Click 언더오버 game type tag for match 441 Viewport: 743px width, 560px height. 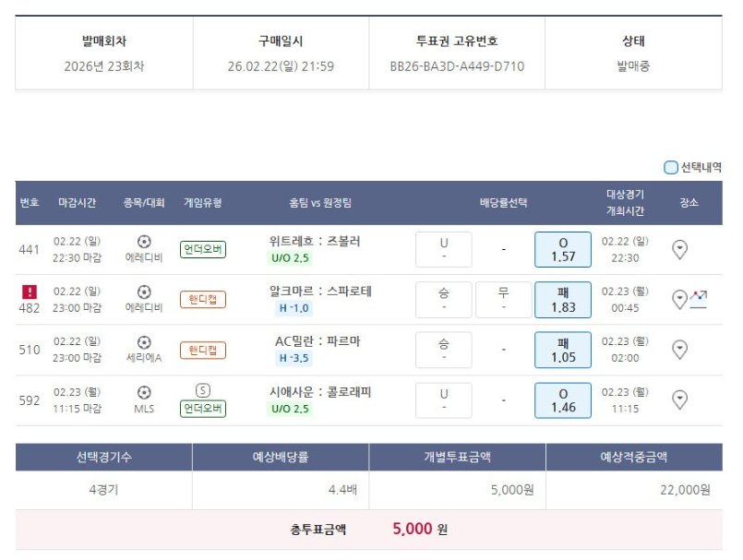(204, 249)
